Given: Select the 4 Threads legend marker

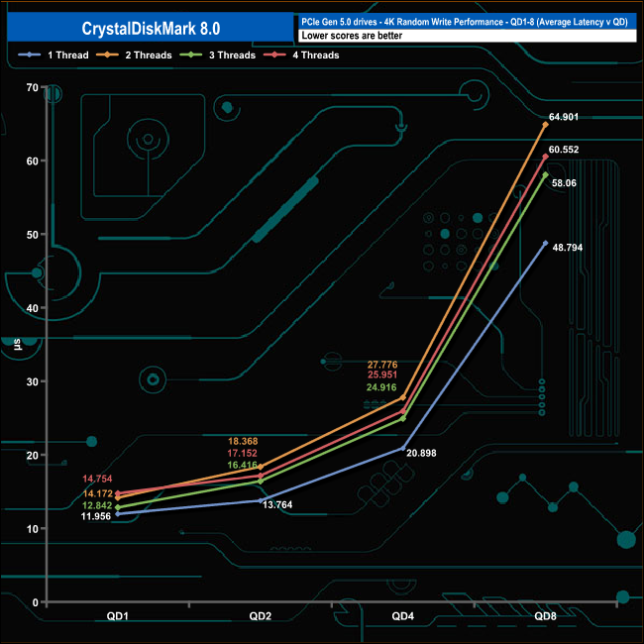Looking at the screenshot, I should tap(274, 55).
